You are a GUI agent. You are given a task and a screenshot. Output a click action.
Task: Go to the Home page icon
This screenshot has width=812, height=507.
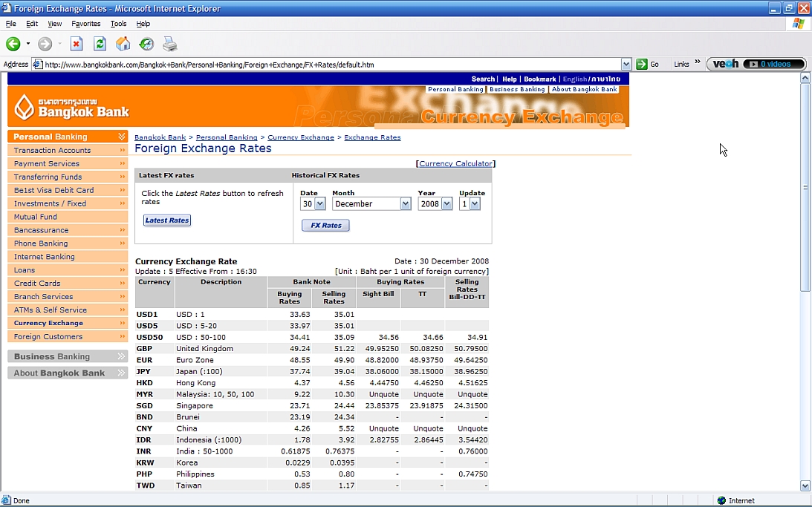tap(123, 44)
